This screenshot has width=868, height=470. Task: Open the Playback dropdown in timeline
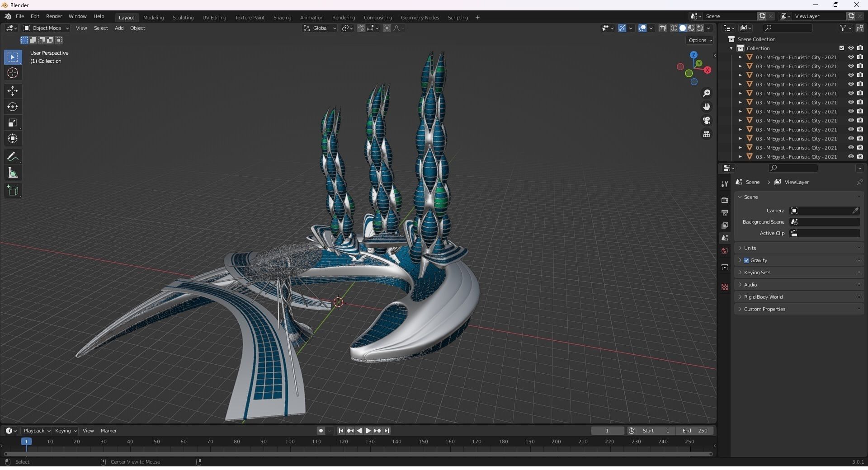pos(36,431)
